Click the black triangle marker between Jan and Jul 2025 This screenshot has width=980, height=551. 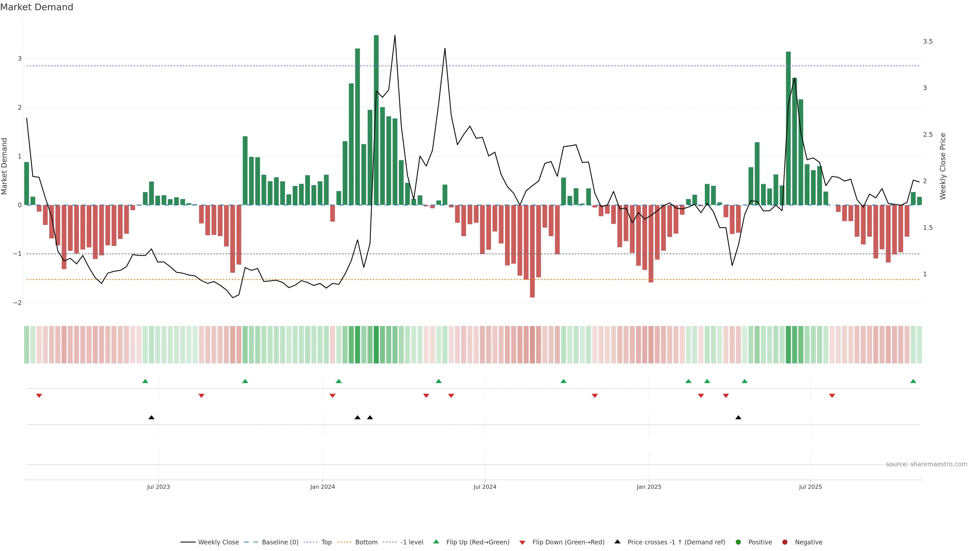(x=738, y=417)
